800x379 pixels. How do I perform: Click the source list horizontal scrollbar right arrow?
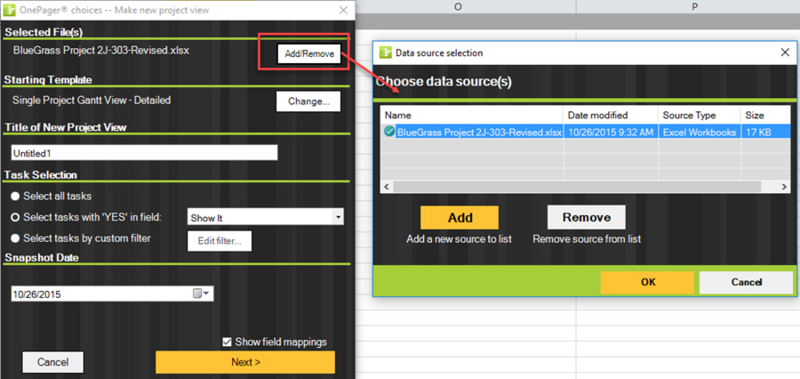click(x=784, y=187)
